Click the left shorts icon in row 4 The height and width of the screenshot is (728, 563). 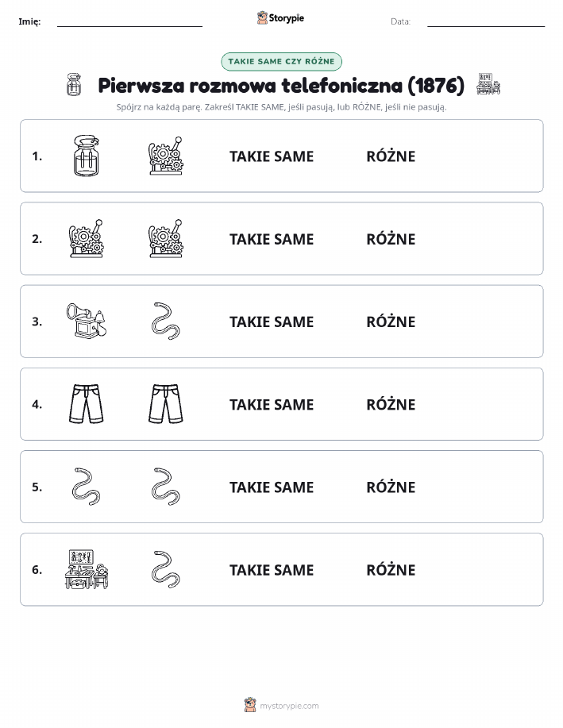pos(87,403)
